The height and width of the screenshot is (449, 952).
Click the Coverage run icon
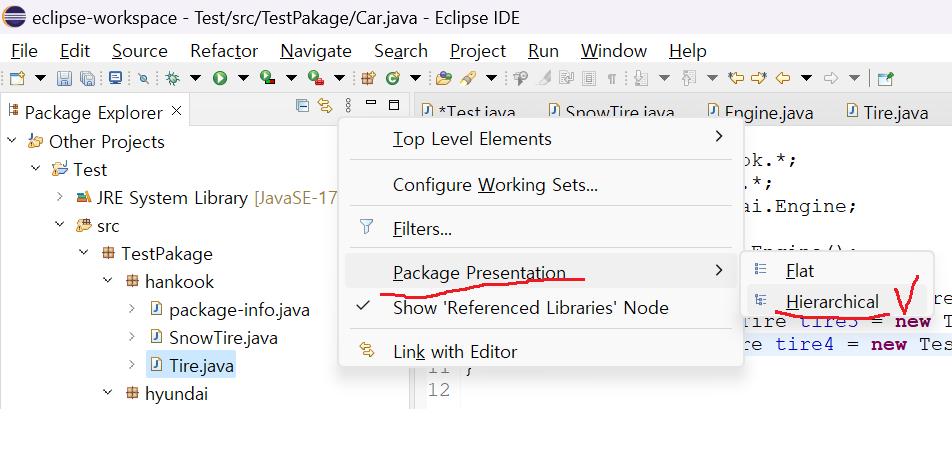tap(268, 78)
